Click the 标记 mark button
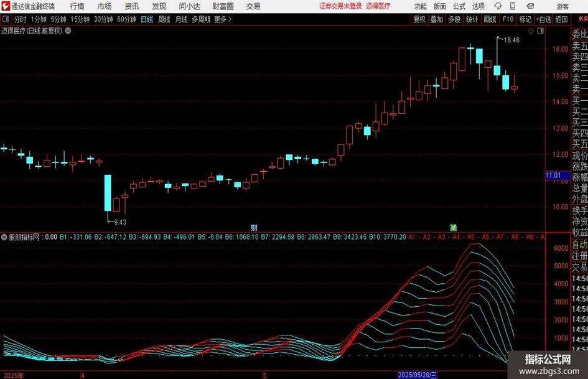This screenshot has height=379, width=588. click(x=525, y=19)
